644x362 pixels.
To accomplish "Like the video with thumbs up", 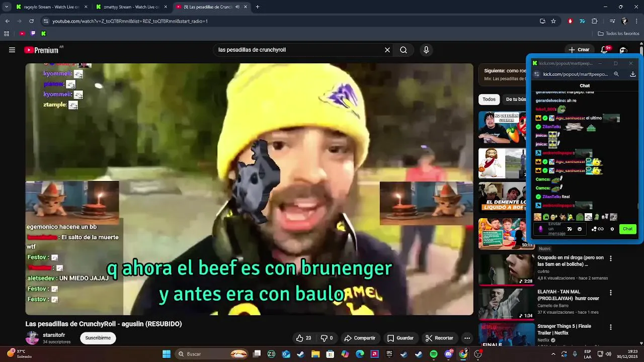I will coord(304,338).
